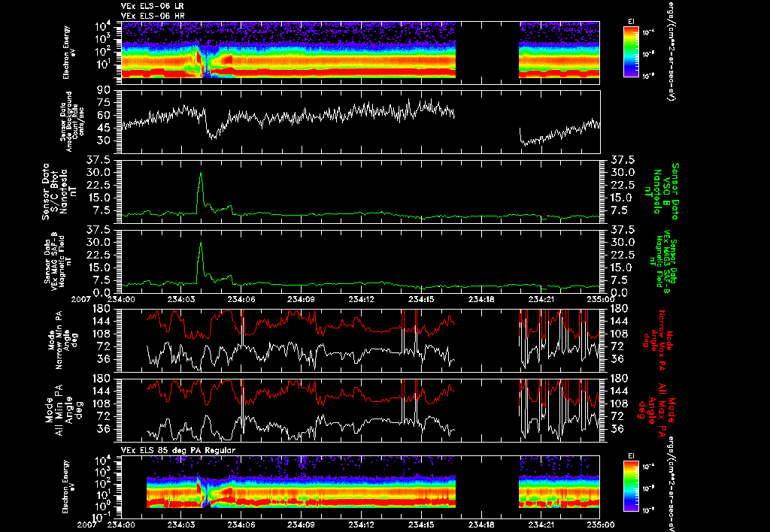Click the 'EI' label above the ELS-06 color bar
Image resolution: width=770 pixels, height=532 pixels.
(631, 22)
